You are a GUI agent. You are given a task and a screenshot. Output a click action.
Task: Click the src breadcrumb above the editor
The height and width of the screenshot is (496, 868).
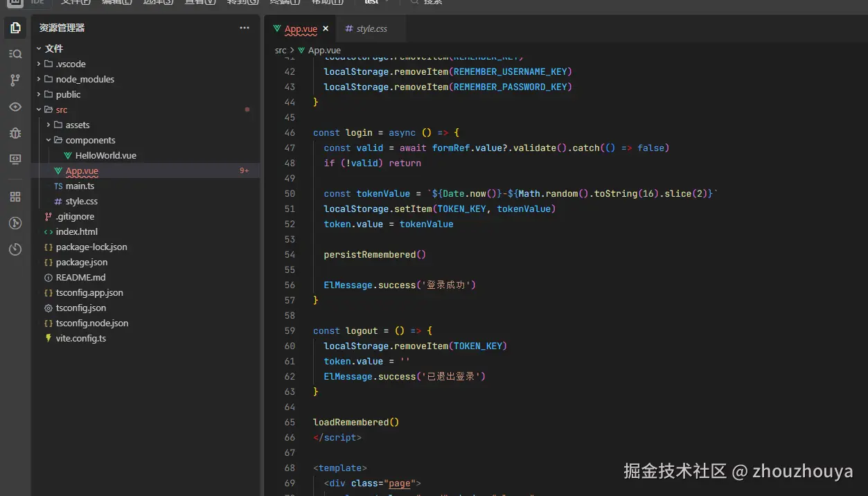[x=281, y=51]
